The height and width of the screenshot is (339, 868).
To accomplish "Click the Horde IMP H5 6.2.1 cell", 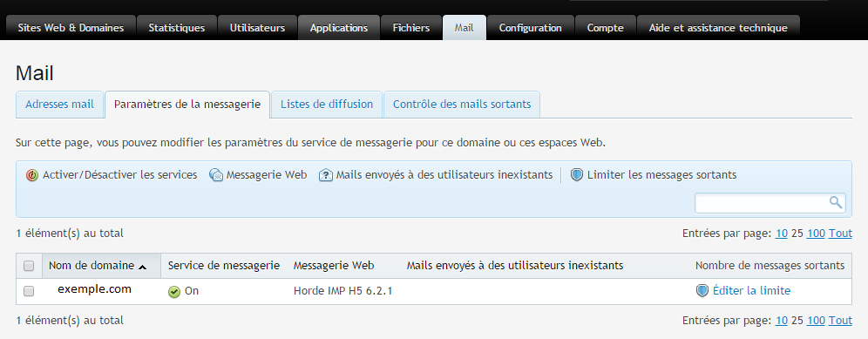I will coord(343,291).
